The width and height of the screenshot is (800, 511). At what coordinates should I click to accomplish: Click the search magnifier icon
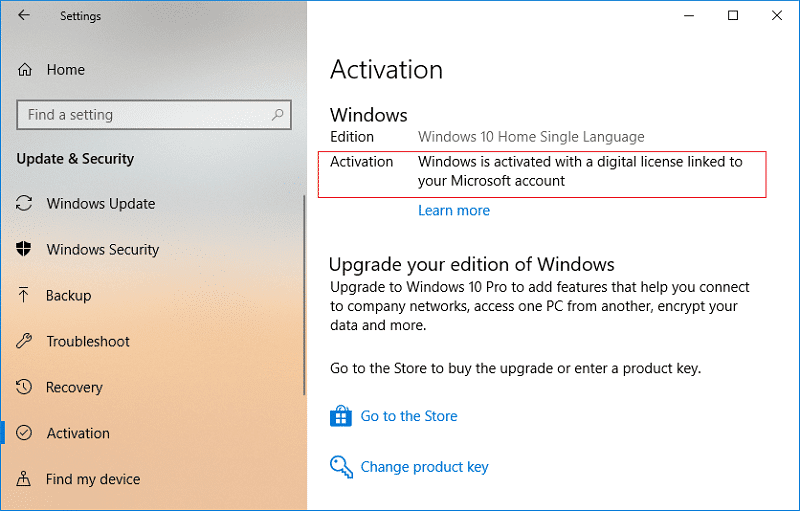pos(279,114)
